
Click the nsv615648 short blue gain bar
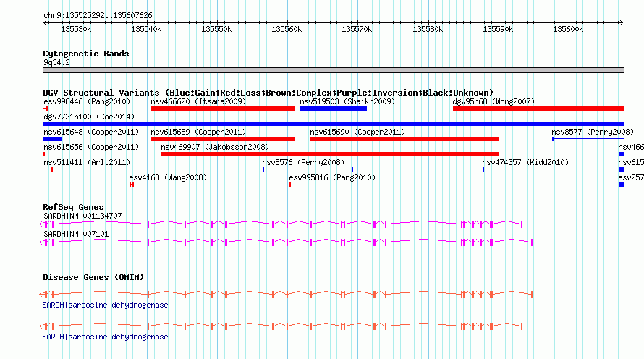click(x=53, y=139)
